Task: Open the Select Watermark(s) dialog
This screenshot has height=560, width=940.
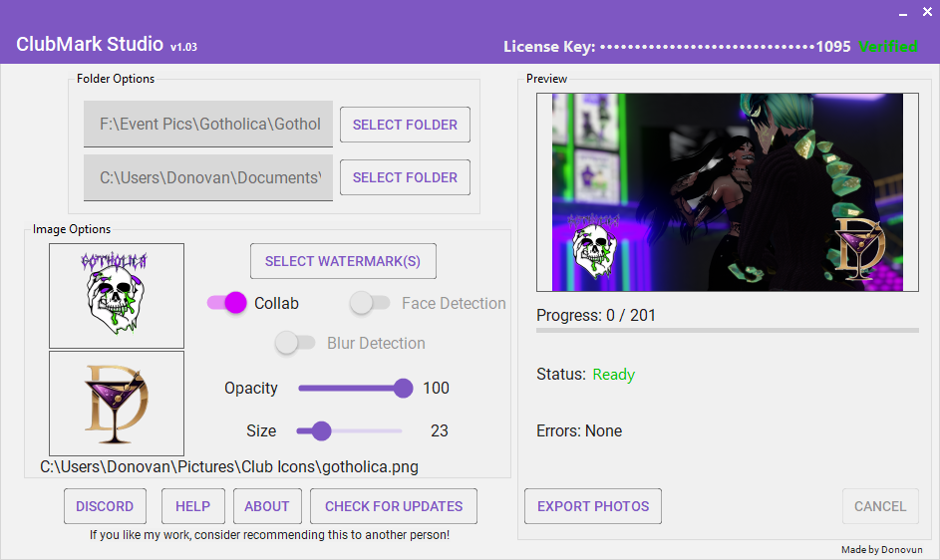Action: point(343,261)
